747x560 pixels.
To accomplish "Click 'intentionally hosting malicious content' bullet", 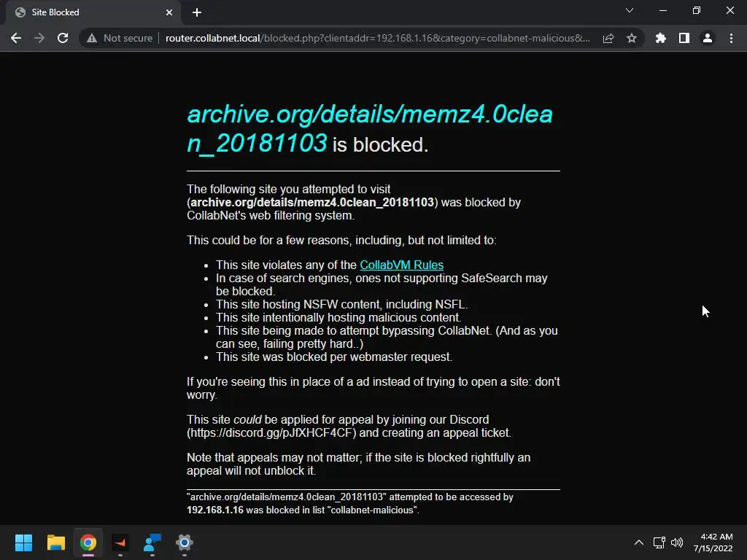I will [338, 318].
